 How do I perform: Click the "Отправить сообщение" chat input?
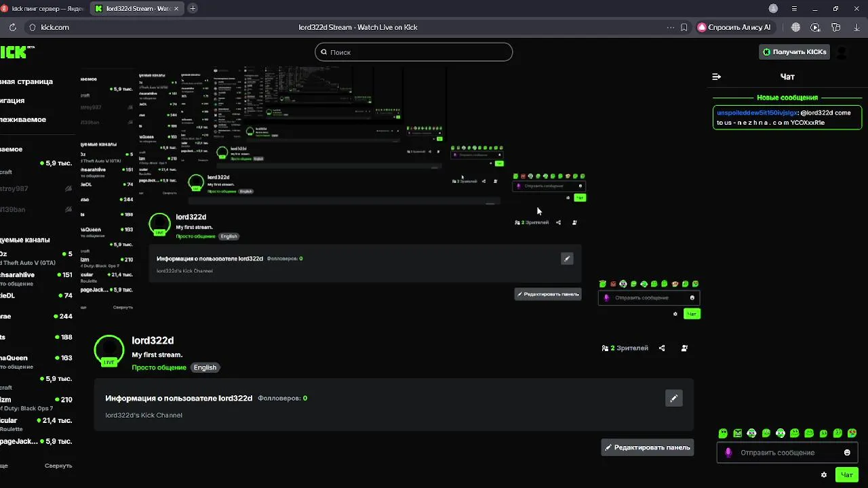click(787, 453)
